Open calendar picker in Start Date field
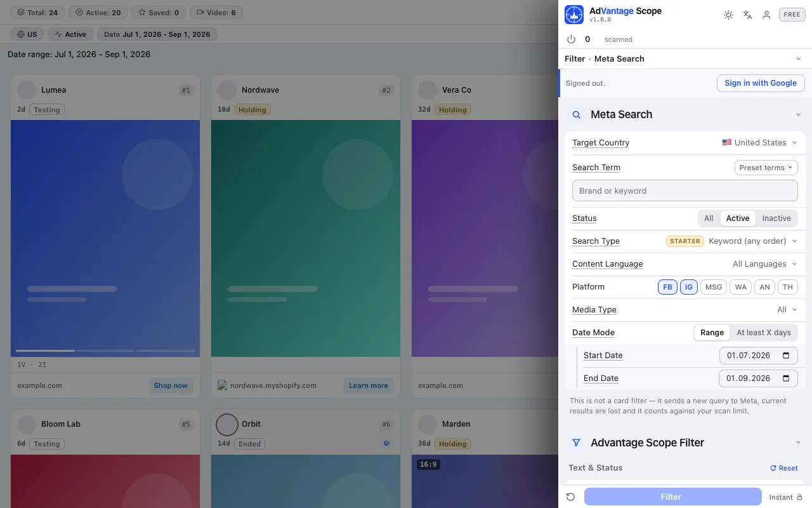The height and width of the screenshot is (508, 812). click(x=787, y=356)
